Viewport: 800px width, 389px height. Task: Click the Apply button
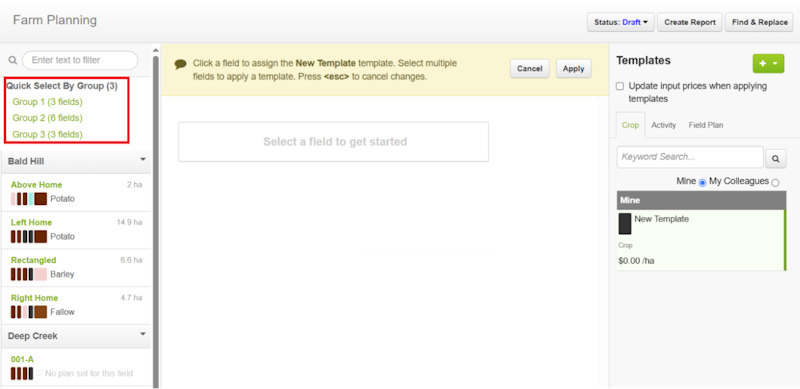[x=573, y=68]
